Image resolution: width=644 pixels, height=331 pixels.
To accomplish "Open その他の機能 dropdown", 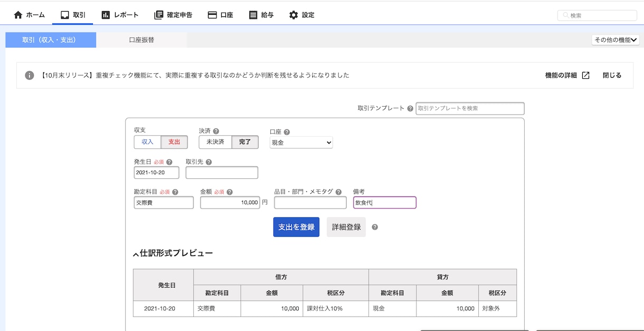I will (x=615, y=40).
